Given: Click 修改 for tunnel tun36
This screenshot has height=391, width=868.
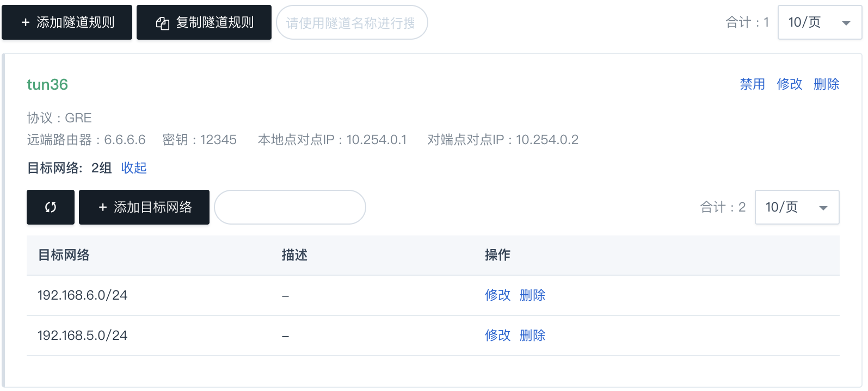Looking at the screenshot, I should (790, 84).
